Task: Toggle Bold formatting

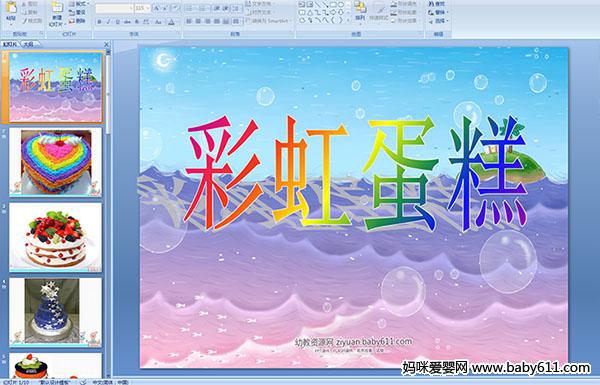Action: [99, 22]
